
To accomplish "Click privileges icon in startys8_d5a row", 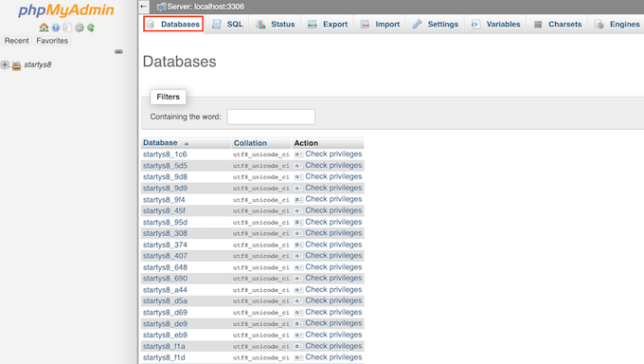I will 298,301.
